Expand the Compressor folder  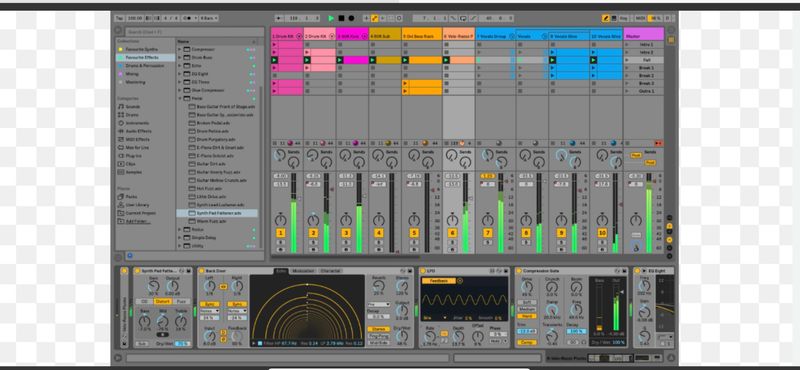click(180, 50)
